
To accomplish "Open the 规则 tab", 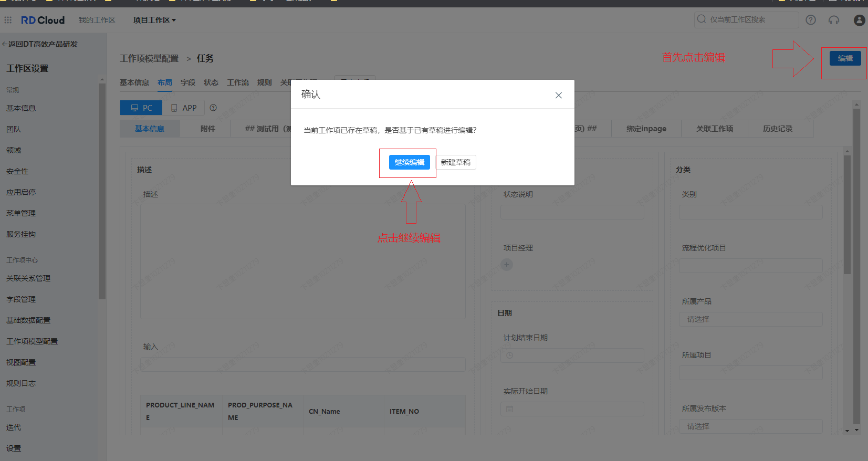I will [x=265, y=82].
